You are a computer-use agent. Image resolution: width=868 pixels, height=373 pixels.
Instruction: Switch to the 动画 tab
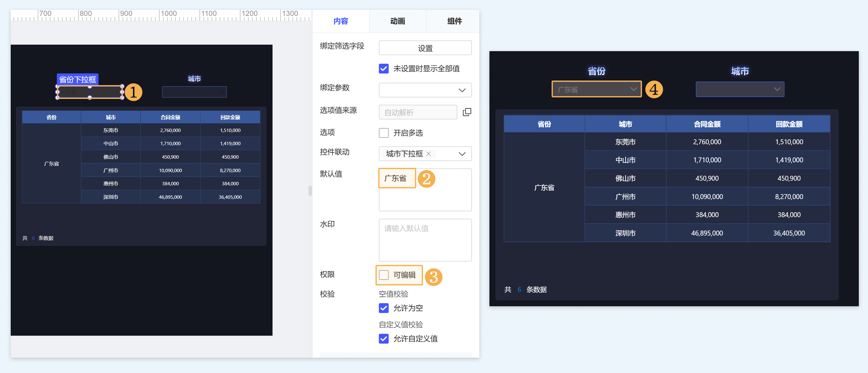(397, 21)
